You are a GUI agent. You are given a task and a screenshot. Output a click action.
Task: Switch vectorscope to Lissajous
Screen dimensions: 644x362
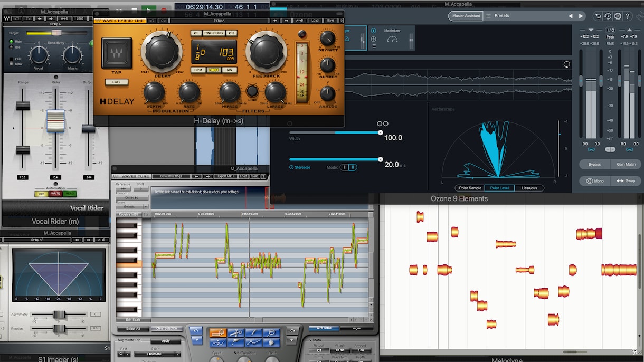pyautogui.click(x=529, y=188)
